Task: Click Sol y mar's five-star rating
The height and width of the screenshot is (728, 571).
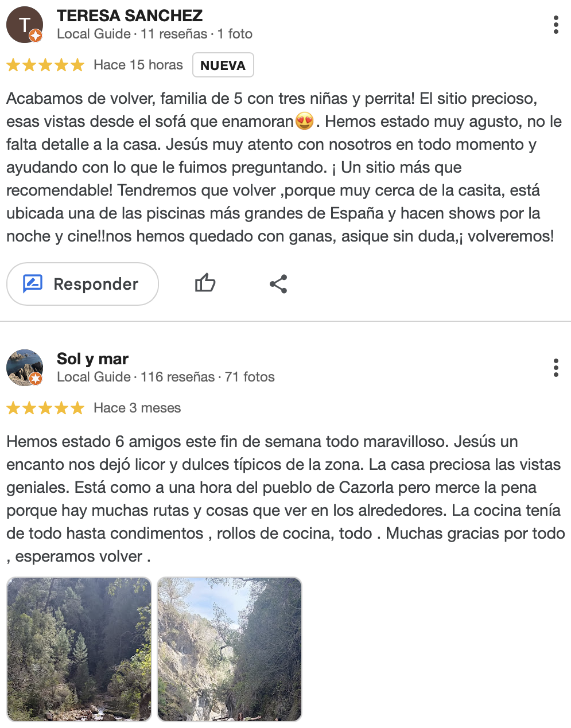Action: point(45,408)
